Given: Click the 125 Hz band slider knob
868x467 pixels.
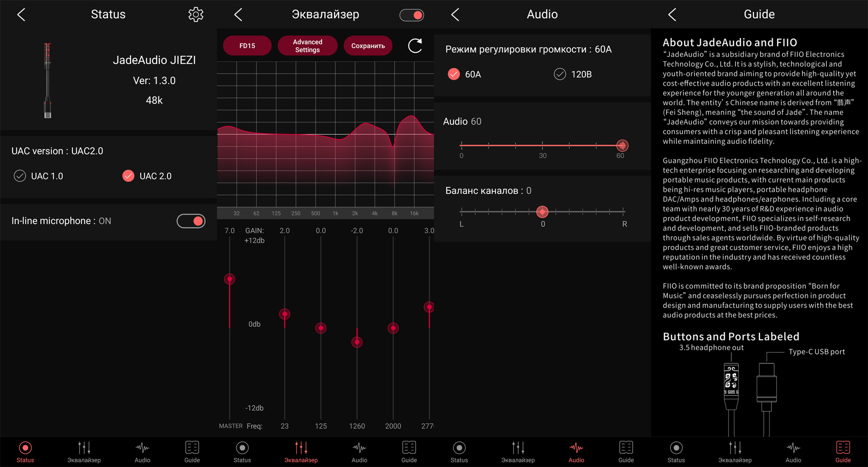Looking at the screenshot, I should (321, 328).
